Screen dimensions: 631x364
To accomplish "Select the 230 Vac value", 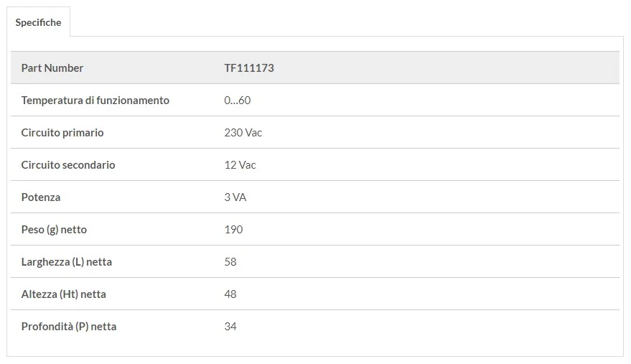I will coord(243,133).
